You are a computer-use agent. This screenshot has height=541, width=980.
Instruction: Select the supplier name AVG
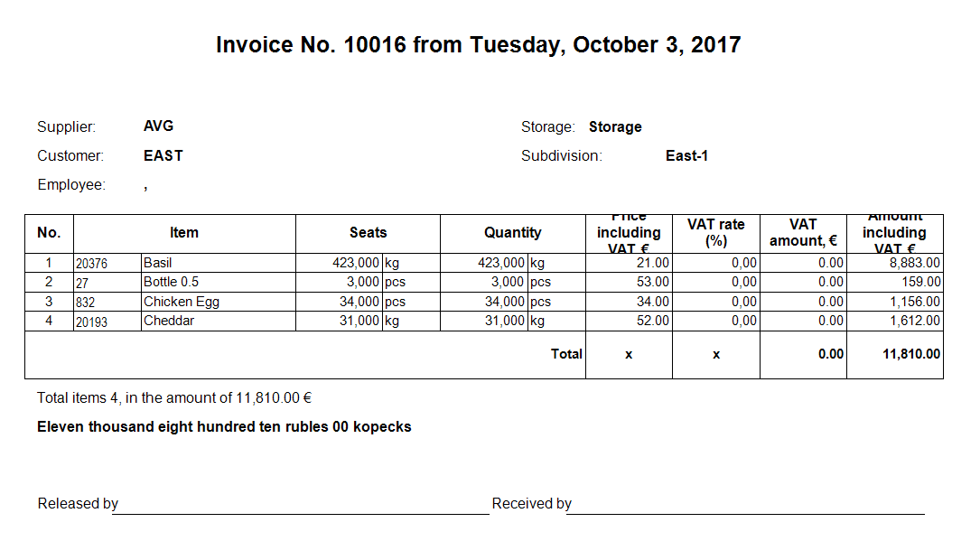click(158, 126)
